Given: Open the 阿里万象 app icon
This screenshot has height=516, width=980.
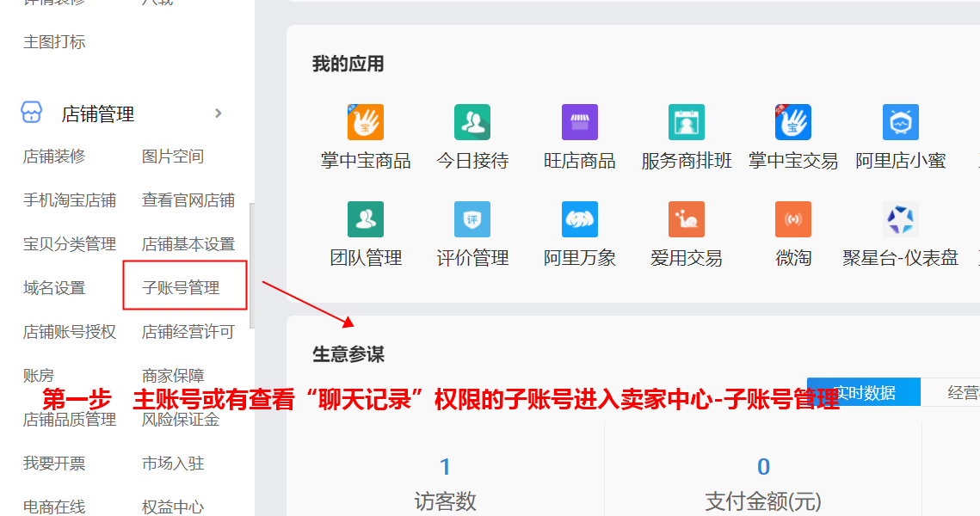Looking at the screenshot, I should (x=579, y=219).
